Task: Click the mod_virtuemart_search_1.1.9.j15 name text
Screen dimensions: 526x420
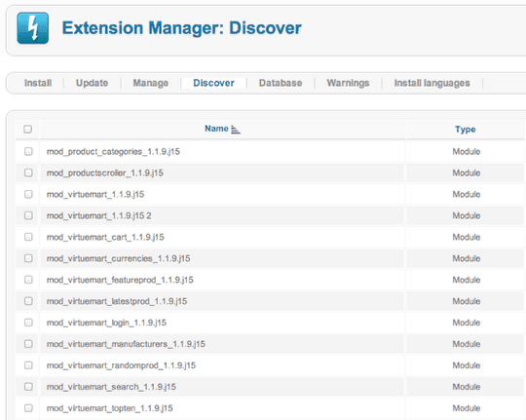Action: (111, 387)
